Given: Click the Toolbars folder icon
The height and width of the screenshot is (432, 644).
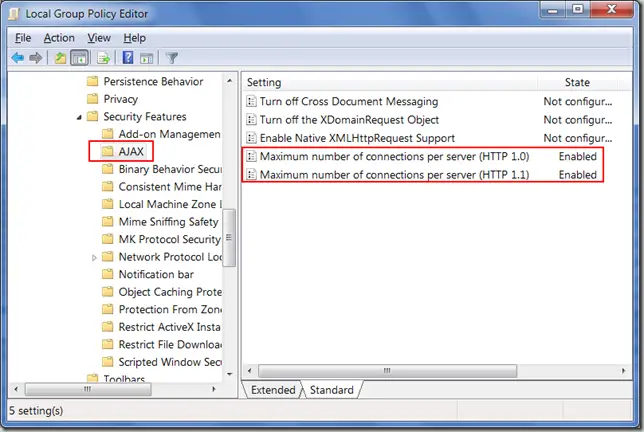Looking at the screenshot, I should pyautogui.click(x=93, y=378).
